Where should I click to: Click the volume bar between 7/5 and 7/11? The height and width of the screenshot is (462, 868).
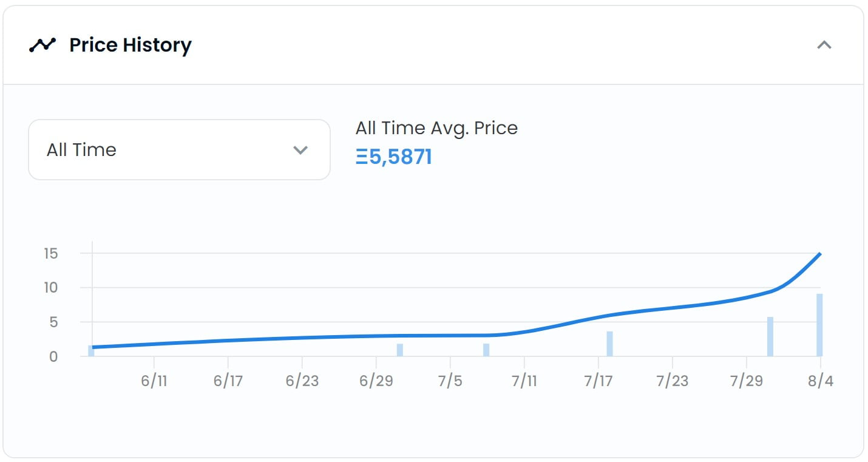tap(486, 350)
